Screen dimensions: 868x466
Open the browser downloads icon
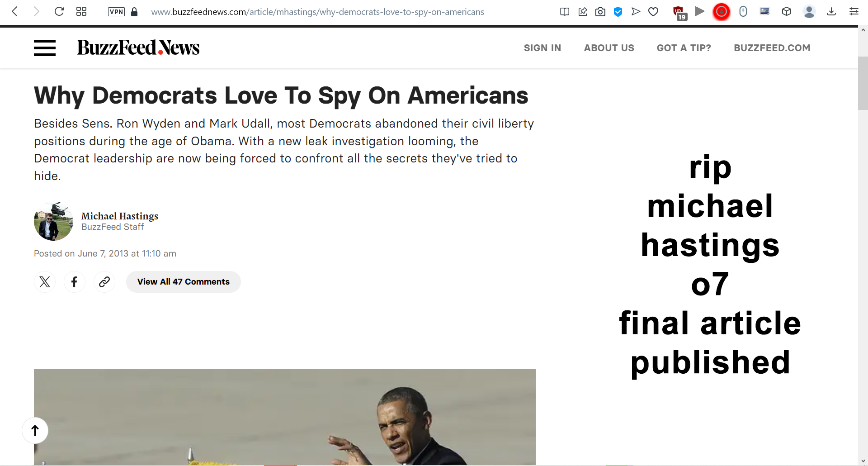[831, 12]
